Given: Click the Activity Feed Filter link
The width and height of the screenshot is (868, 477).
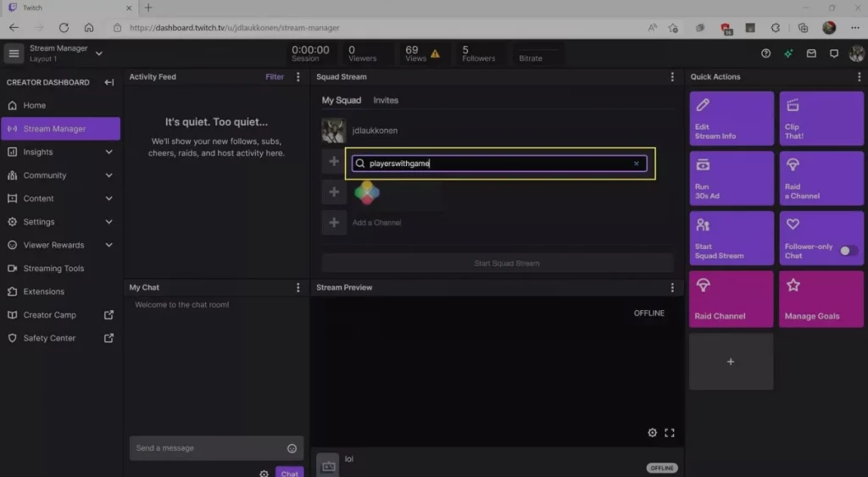Looking at the screenshot, I should pyautogui.click(x=274, y=77).
